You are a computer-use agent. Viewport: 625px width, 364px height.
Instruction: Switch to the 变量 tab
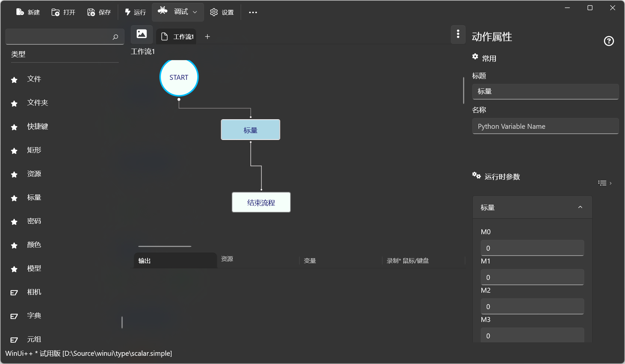310,261
